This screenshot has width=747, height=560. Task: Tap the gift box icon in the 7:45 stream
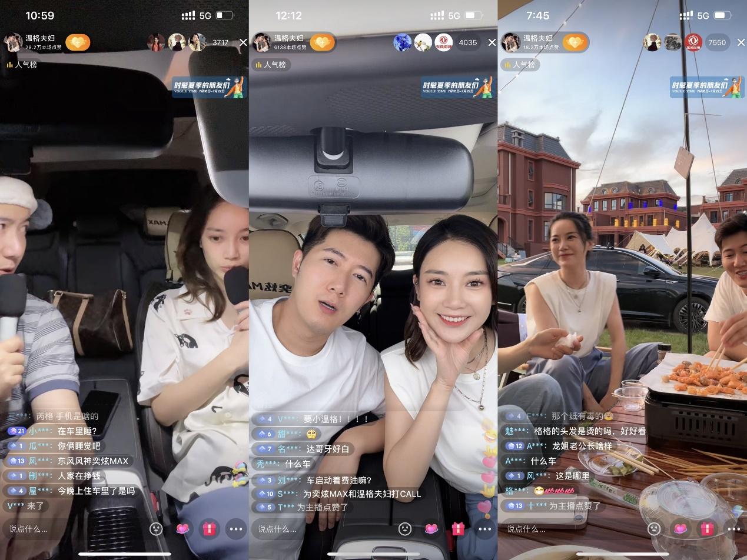point(707,529)
